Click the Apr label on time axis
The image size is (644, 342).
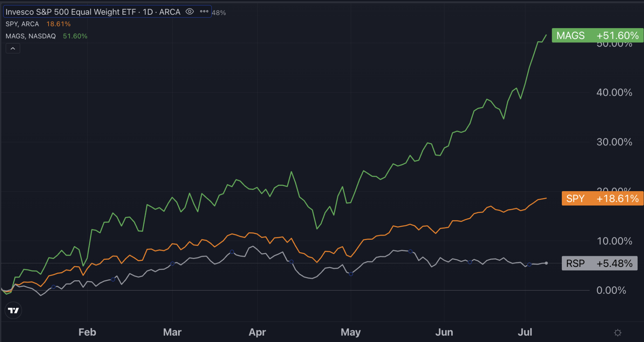coord(257,332)
